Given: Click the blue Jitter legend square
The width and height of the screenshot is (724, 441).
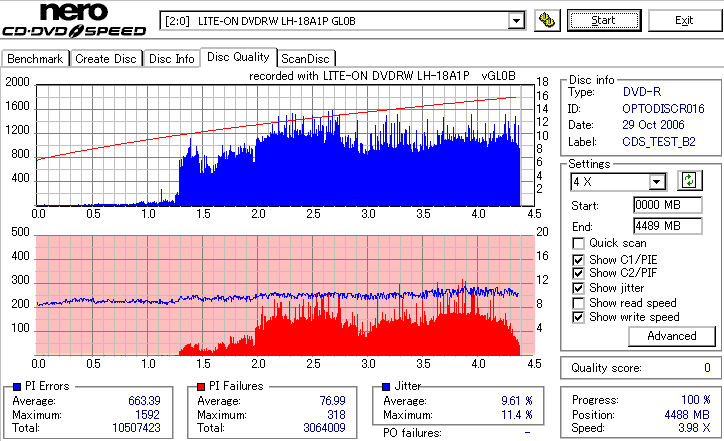Looking at the screenshot, I should pos(386,387).
